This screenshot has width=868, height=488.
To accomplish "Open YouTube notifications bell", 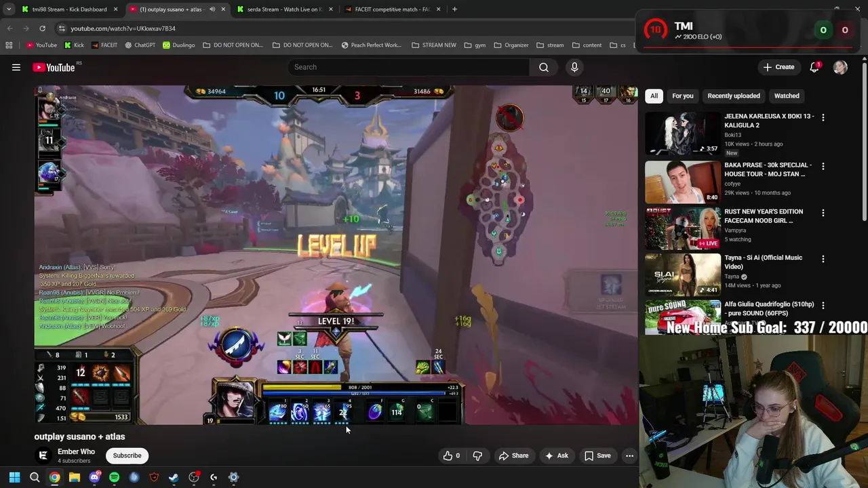I will click(x=814, y=67).
